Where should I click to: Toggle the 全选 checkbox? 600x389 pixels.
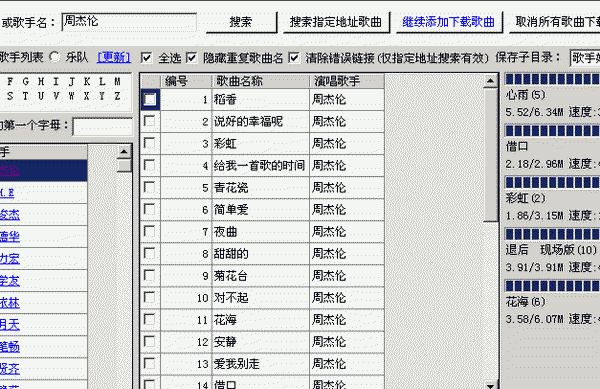146,58
